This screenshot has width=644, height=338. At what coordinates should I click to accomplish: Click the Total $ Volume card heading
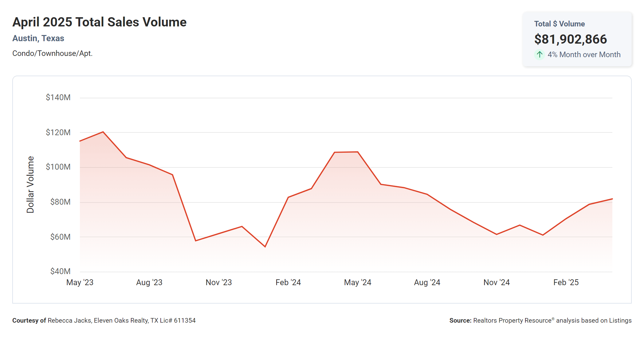tap(559, 24)
